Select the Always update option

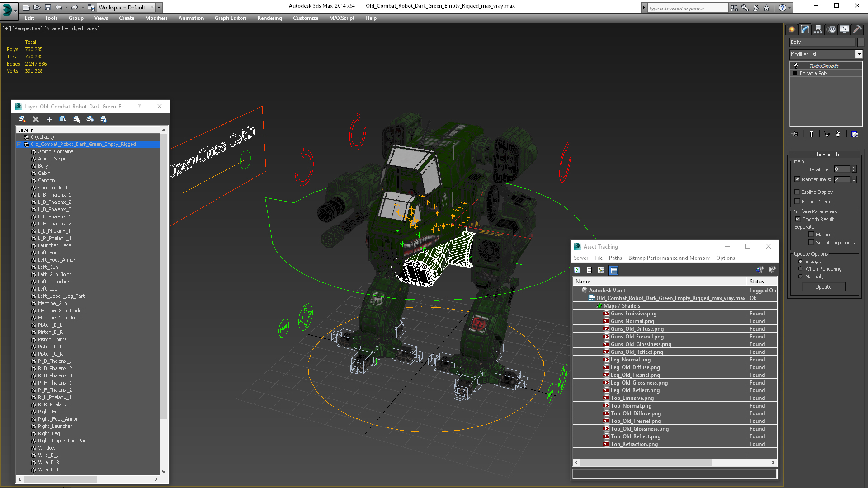[x=800, y=262]
